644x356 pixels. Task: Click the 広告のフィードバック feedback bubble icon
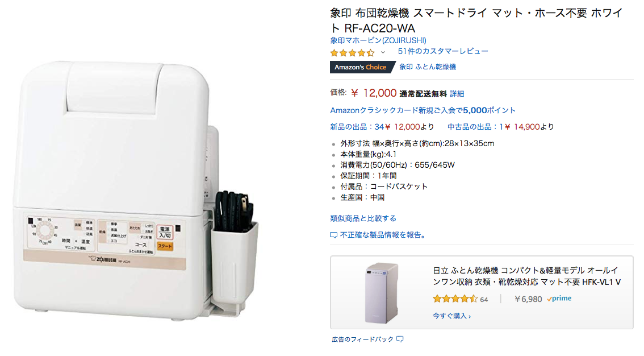[400, 339]
